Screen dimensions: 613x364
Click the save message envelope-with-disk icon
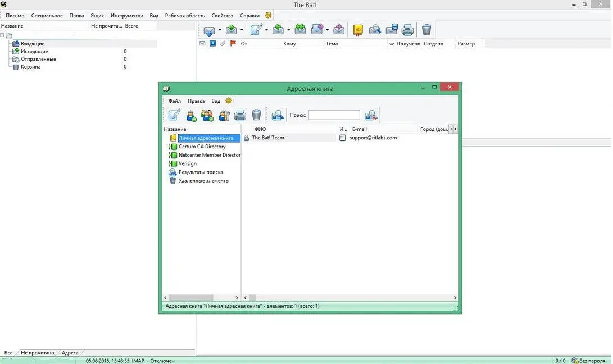pos(391,29)
